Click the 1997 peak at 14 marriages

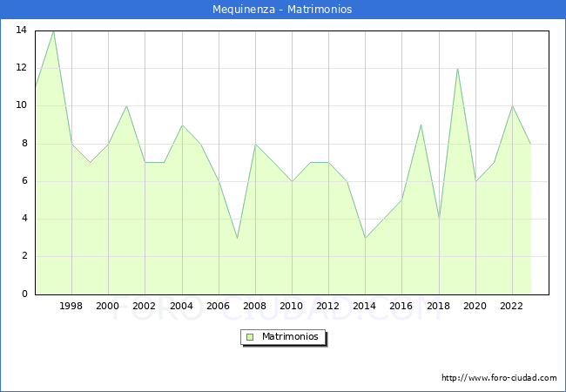click(x=53, y=31)
